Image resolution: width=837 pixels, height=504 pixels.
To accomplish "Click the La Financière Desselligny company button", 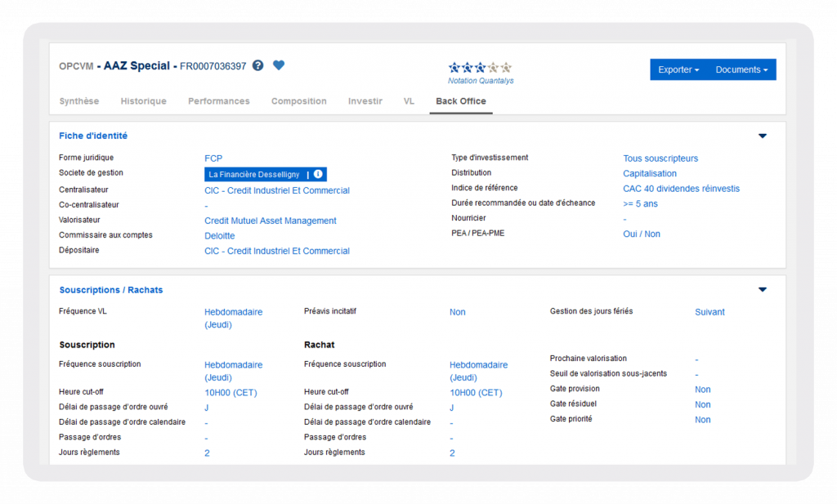I will coord(254,174).
